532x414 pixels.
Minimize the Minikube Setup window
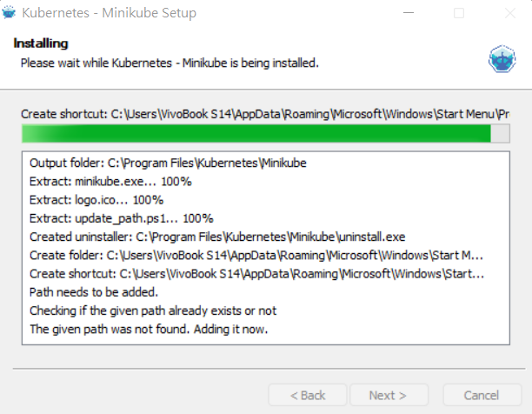[x=412, y=13]
